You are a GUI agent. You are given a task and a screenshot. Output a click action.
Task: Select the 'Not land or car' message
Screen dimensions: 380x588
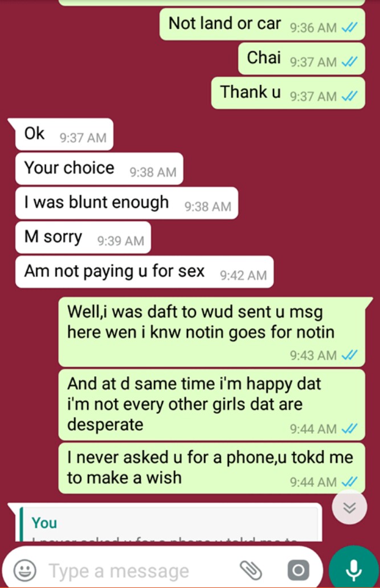click(262, 24)
